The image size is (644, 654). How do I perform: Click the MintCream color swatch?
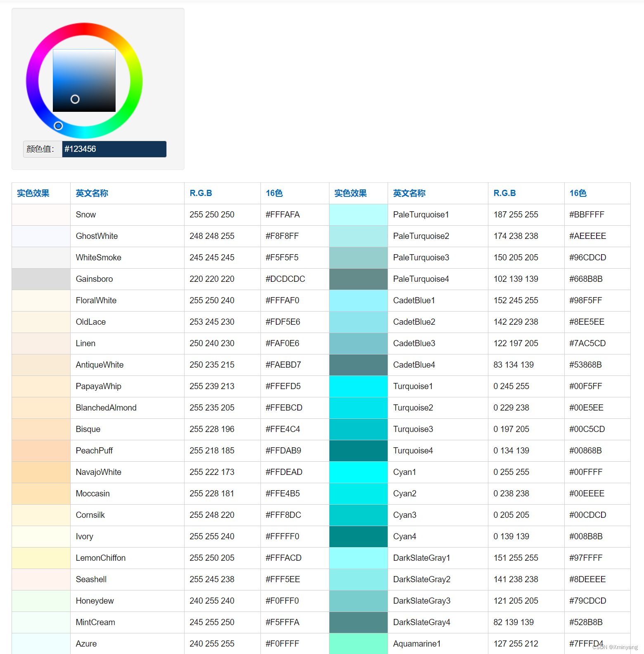coord(41,622)
